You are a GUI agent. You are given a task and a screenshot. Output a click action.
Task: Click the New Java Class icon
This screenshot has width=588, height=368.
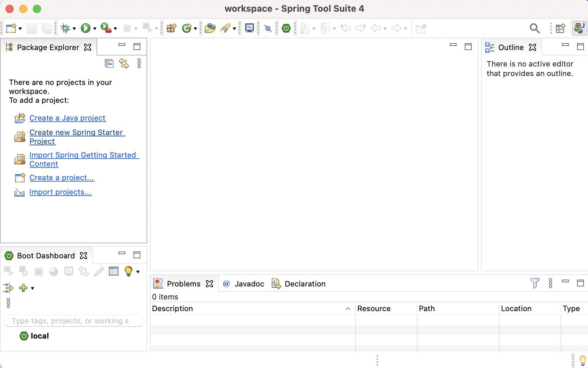[x=187, y=28]
